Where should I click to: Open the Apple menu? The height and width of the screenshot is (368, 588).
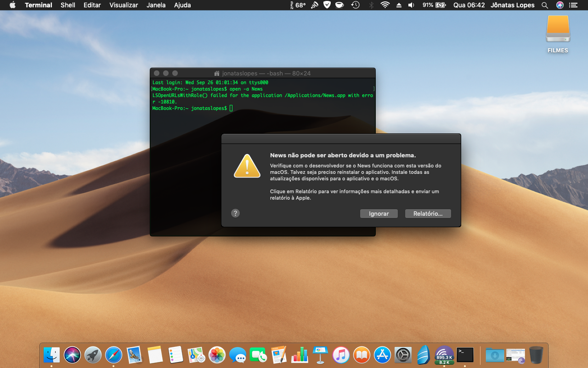(12, 5)
